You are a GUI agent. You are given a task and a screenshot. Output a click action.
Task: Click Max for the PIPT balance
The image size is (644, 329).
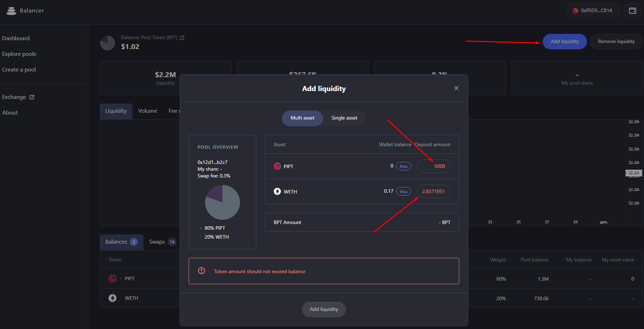click(x=404, y=166)
